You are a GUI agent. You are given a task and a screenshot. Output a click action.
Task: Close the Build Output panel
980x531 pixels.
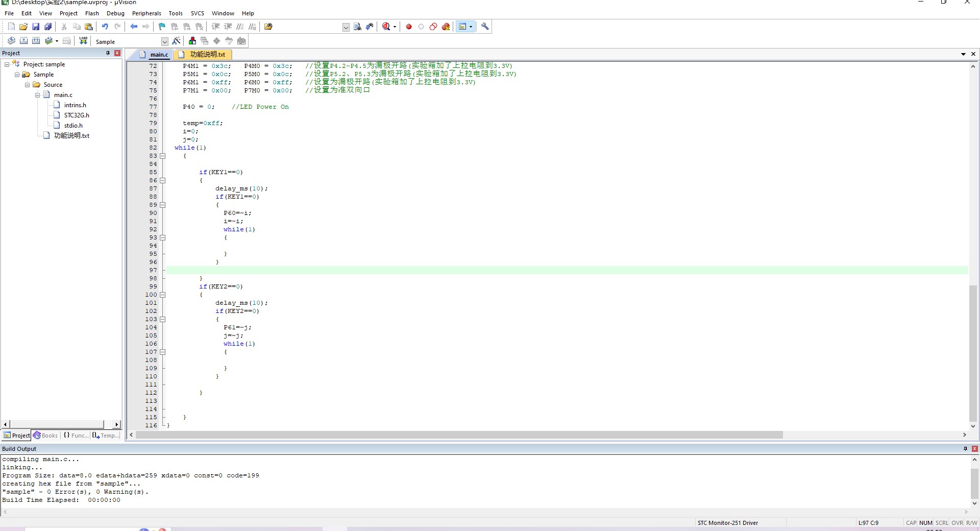[x=975, y=449]
